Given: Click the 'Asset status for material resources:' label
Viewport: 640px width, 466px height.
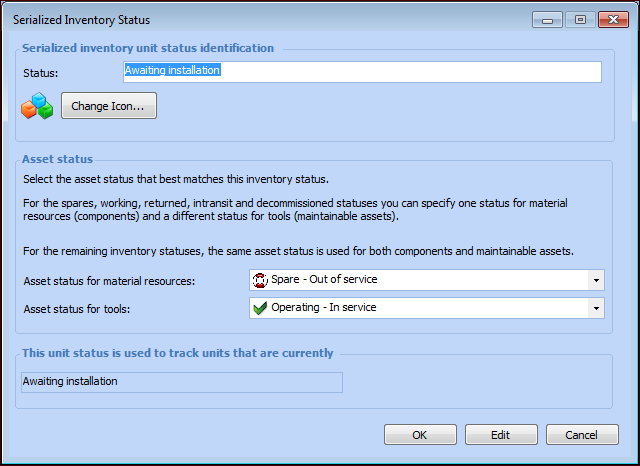Looking at the screenshot, I should [x=109, y=281].
